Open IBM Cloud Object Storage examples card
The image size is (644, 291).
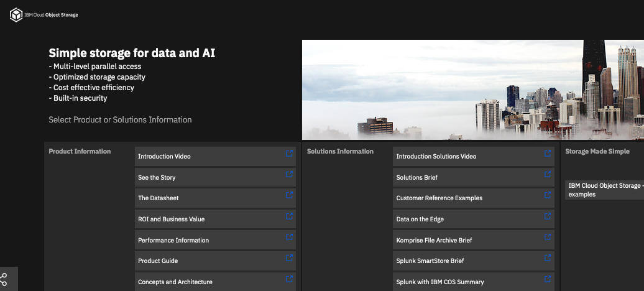(605, 190)
